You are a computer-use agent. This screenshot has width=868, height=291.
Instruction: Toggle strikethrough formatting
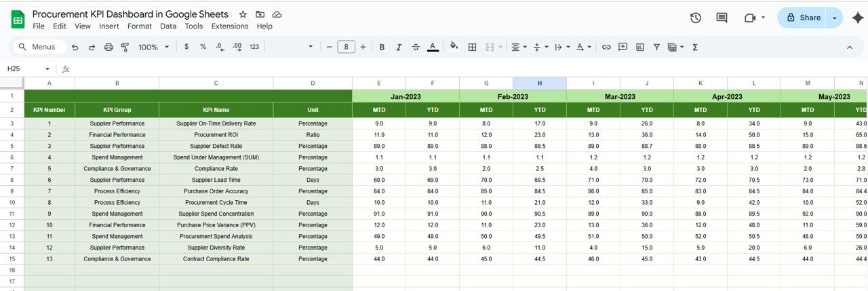pyautogui.click(x=416, y=47)
